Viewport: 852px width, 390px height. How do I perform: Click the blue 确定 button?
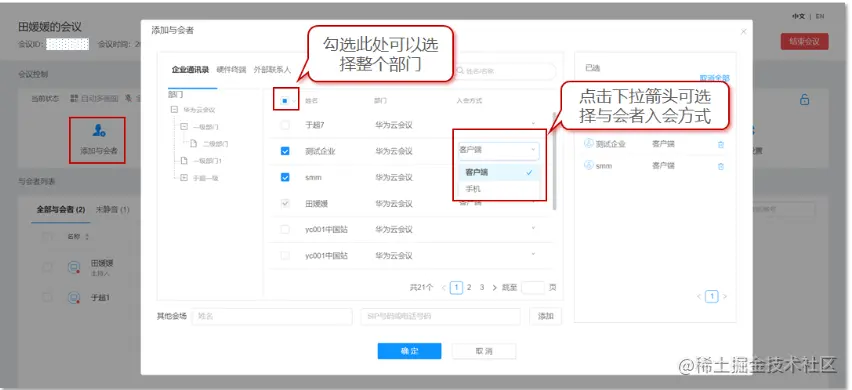point(409,351)
